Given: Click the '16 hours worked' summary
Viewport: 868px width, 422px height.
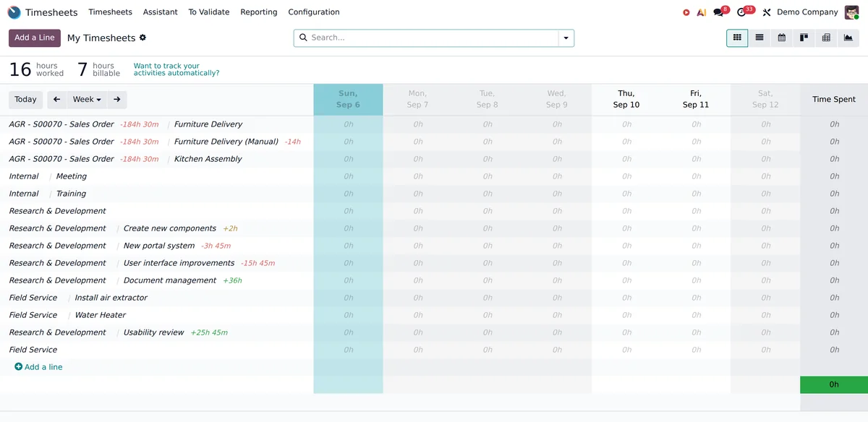Looking at the screenshot, I should click(36, 69).
